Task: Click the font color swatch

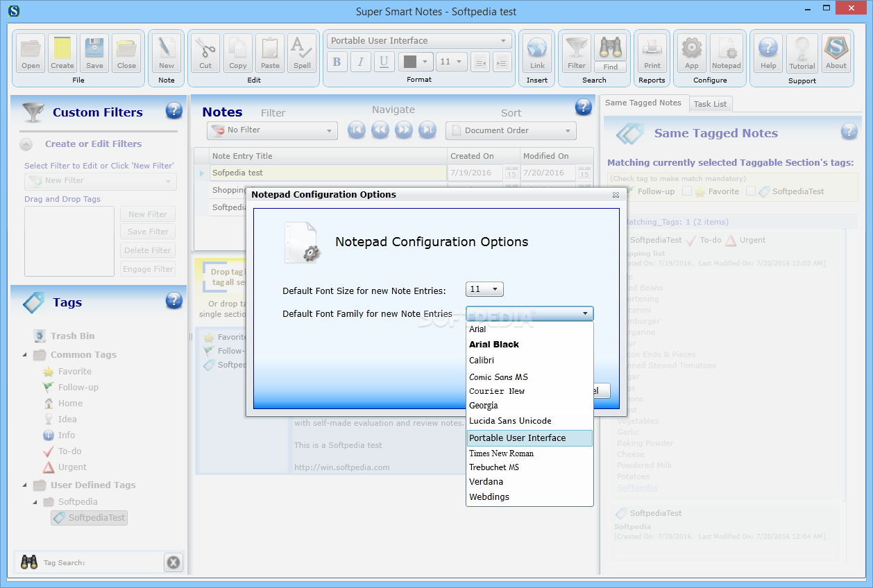Action: pyautogui.click(x=409, y=62)
